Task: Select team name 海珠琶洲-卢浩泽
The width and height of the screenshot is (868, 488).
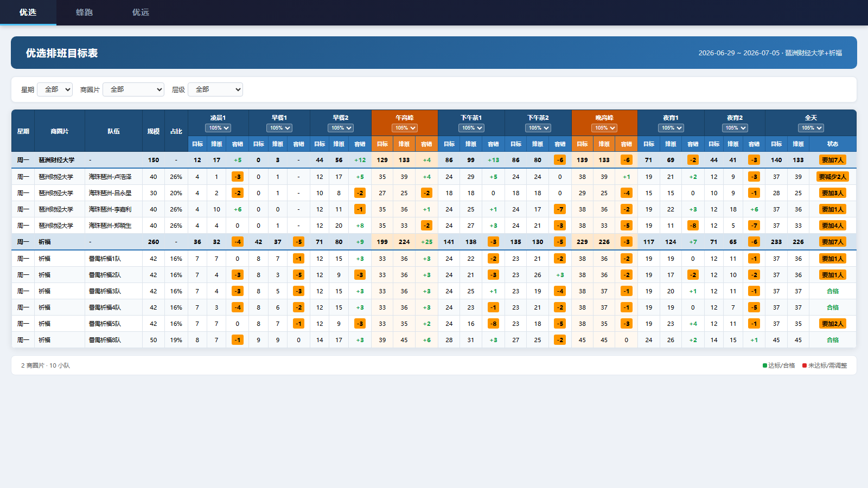Action: coord(110,177)
